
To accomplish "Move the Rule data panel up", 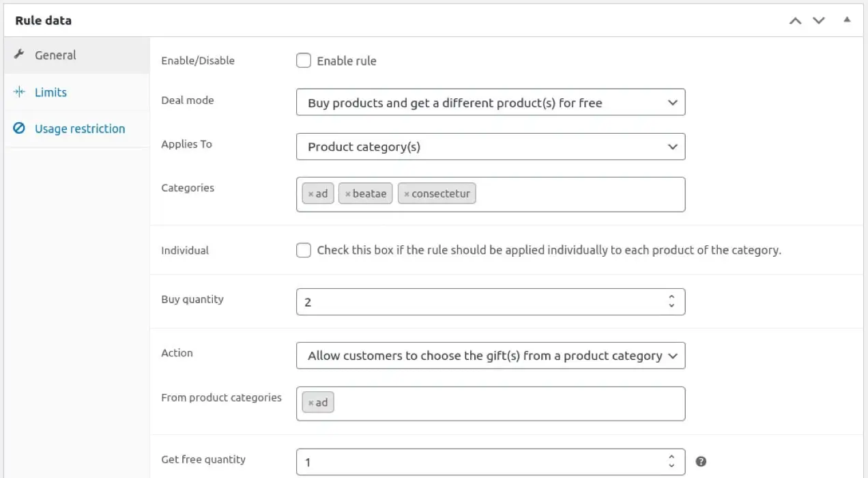I will pos(795,20).
